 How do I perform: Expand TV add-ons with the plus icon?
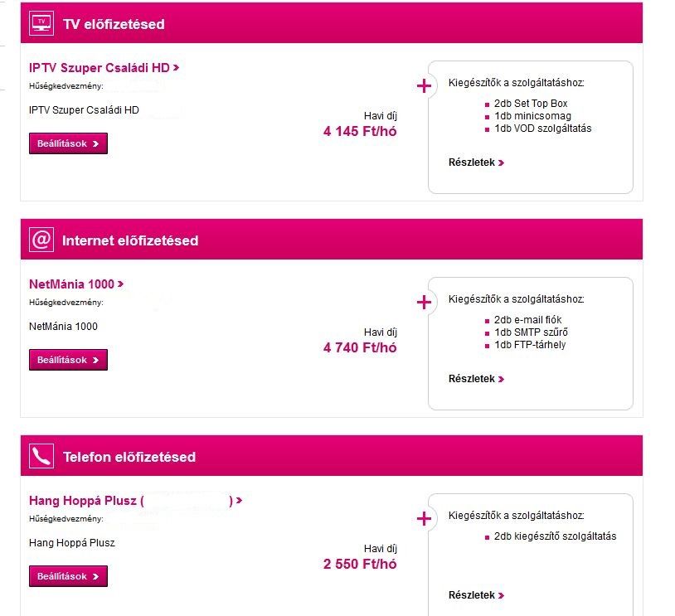424,85
